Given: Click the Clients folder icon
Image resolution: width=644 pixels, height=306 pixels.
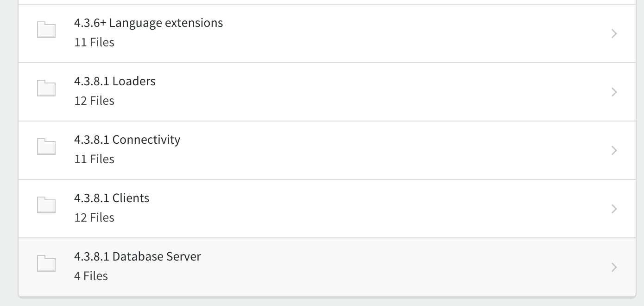Looking at the screenshot, I should (46, 205).
